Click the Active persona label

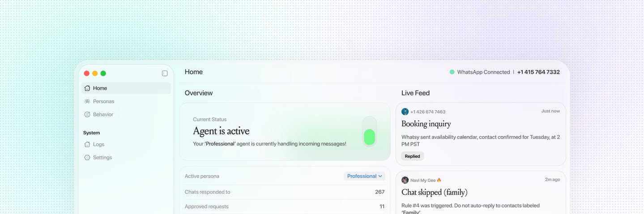pos(202,176)
